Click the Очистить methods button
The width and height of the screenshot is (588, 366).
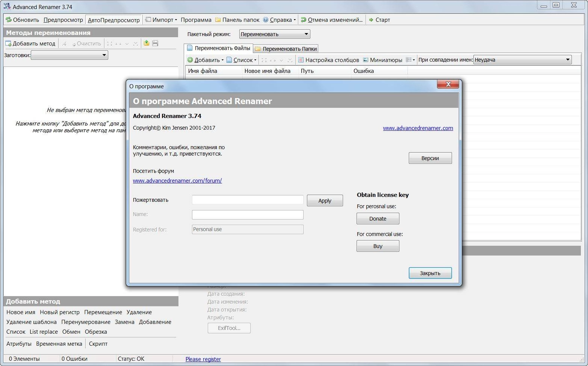click(x=86, y=44)
